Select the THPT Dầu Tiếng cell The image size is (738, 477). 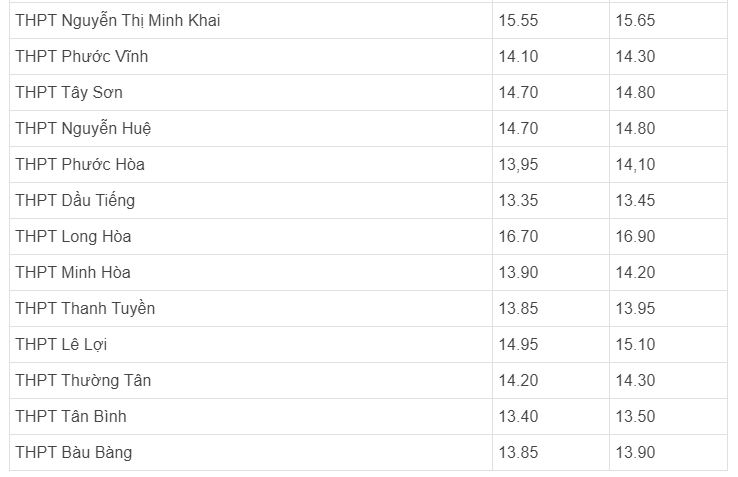tap(75, 200)
